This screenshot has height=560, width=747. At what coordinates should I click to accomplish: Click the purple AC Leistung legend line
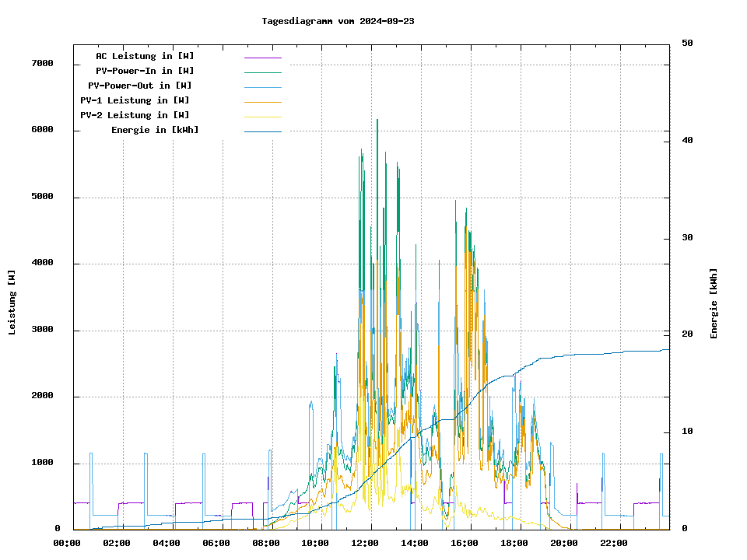[262, 57]
